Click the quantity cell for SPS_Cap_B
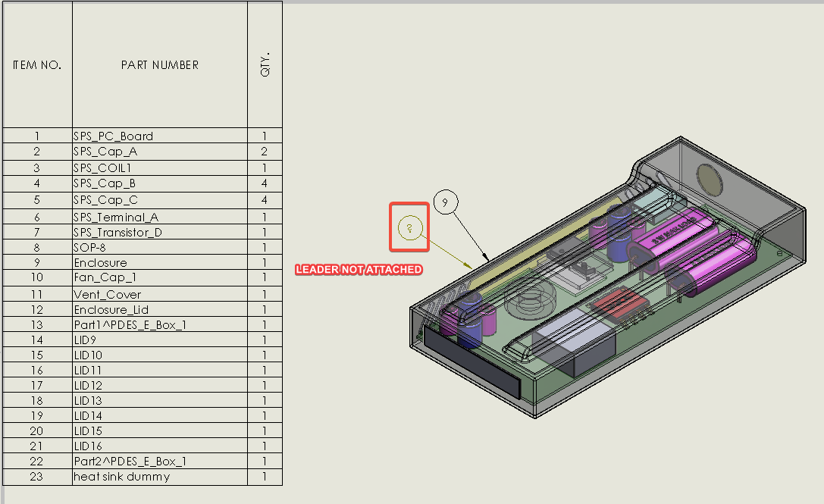 [x=265, y=183]
